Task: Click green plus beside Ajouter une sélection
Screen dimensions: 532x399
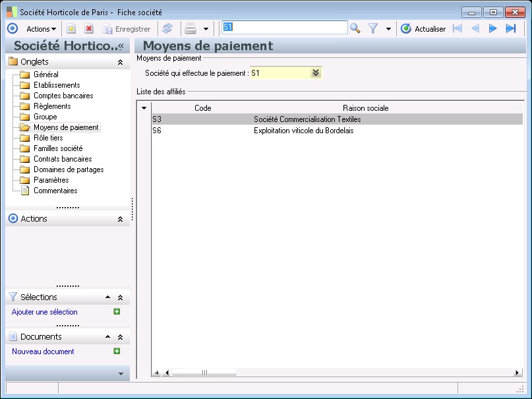Action: pyautogui.click(x=117, y=311)
